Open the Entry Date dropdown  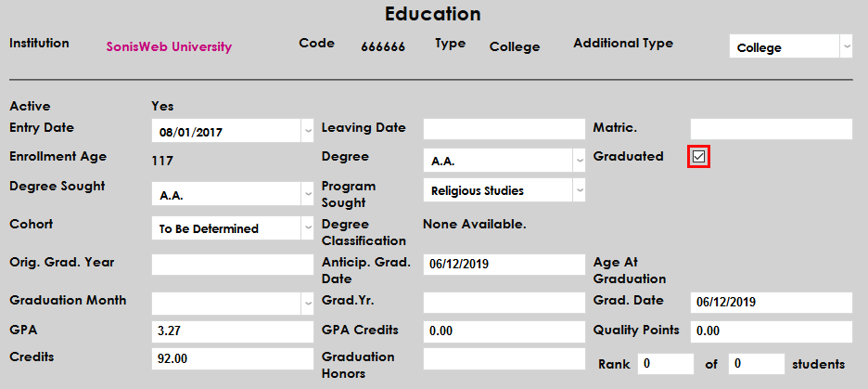click(x=307, y=131)
